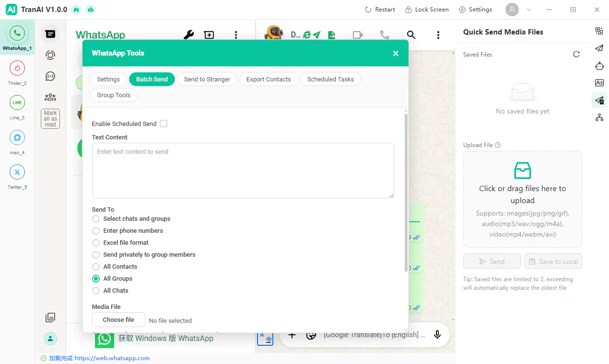Open the media gallery icon in the WhatsApp sidebar
This screenshot has width=609, height=364.
tap(50, 317)
